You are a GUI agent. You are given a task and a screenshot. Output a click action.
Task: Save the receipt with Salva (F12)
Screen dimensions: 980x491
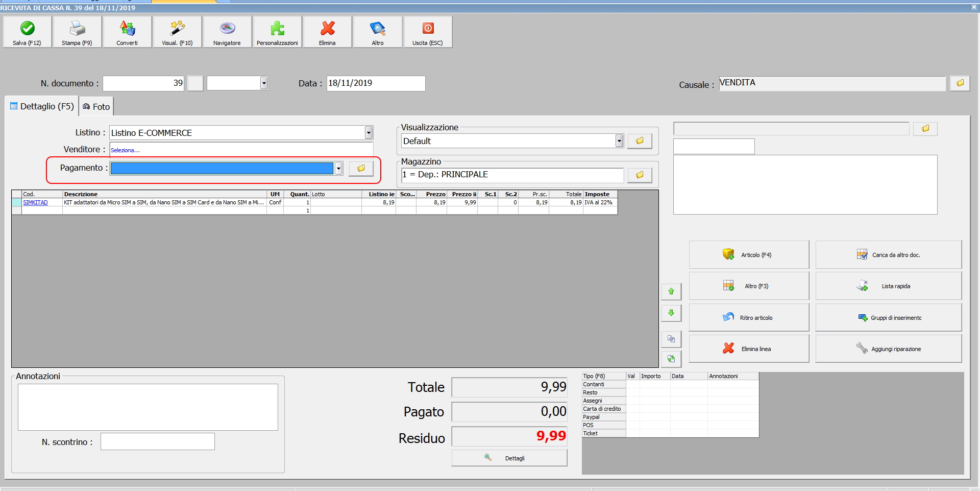27,32
